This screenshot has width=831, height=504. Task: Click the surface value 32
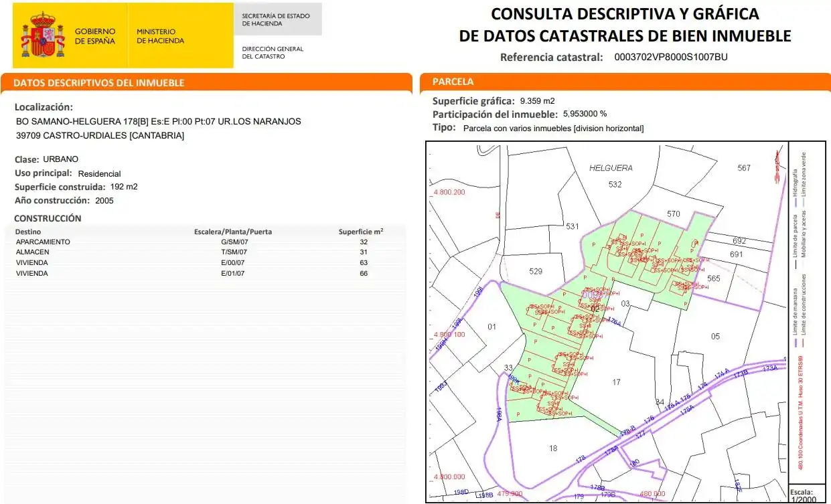[x=364, y=242]
